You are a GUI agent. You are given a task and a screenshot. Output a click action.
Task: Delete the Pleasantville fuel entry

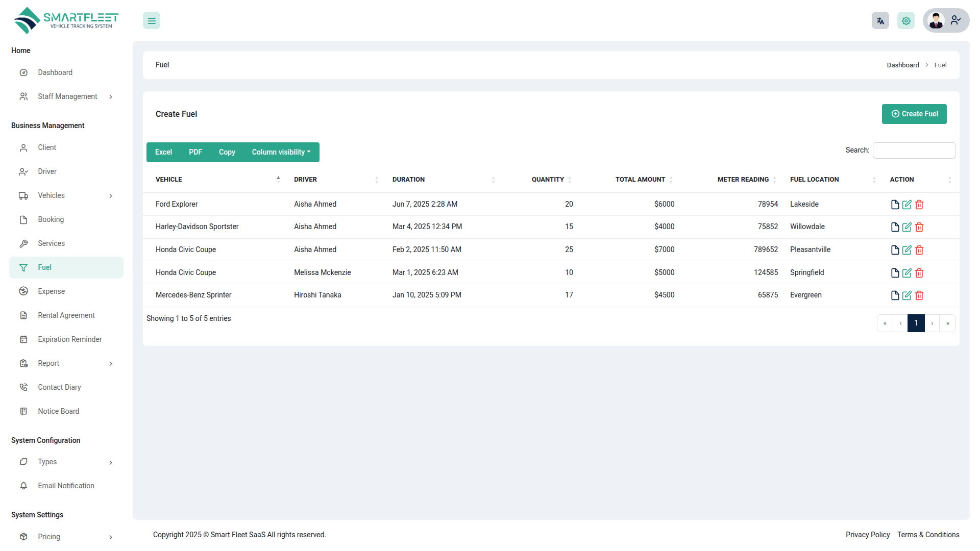point(919,250)
